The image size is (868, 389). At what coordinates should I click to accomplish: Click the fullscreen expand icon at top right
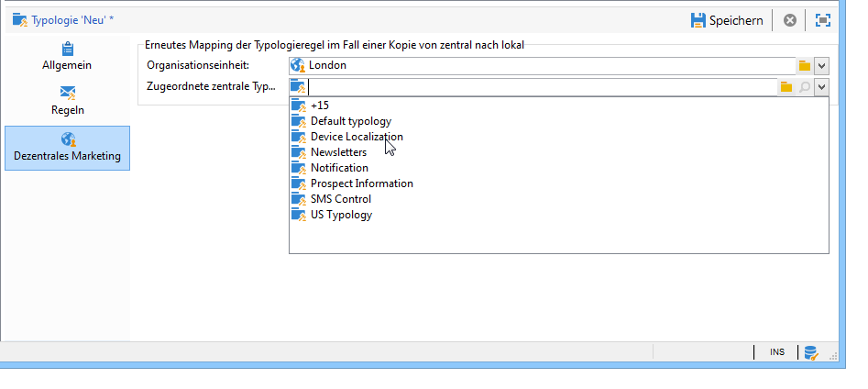[823, 20]
